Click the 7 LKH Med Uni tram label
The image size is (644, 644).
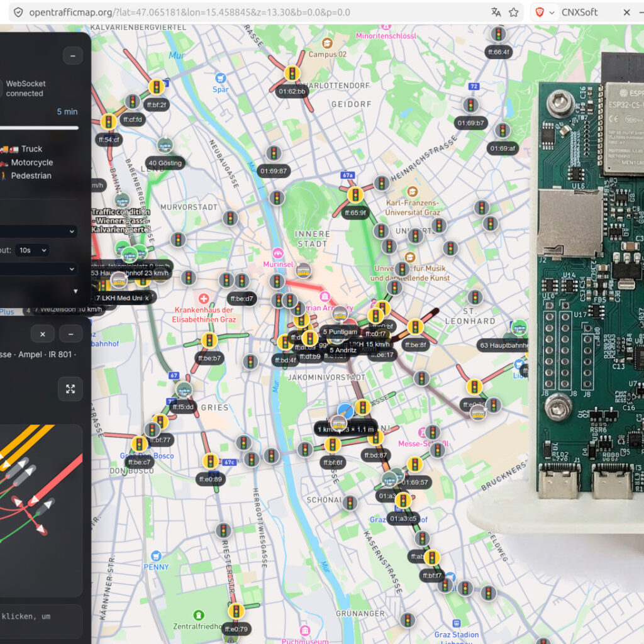tap(123, 298)
